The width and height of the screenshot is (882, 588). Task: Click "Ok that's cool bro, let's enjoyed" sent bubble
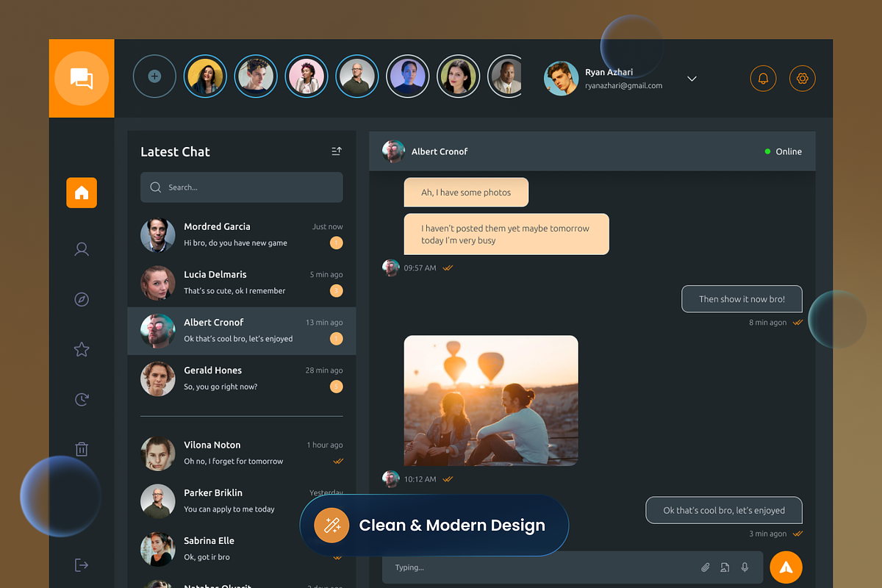pos(724,510)
